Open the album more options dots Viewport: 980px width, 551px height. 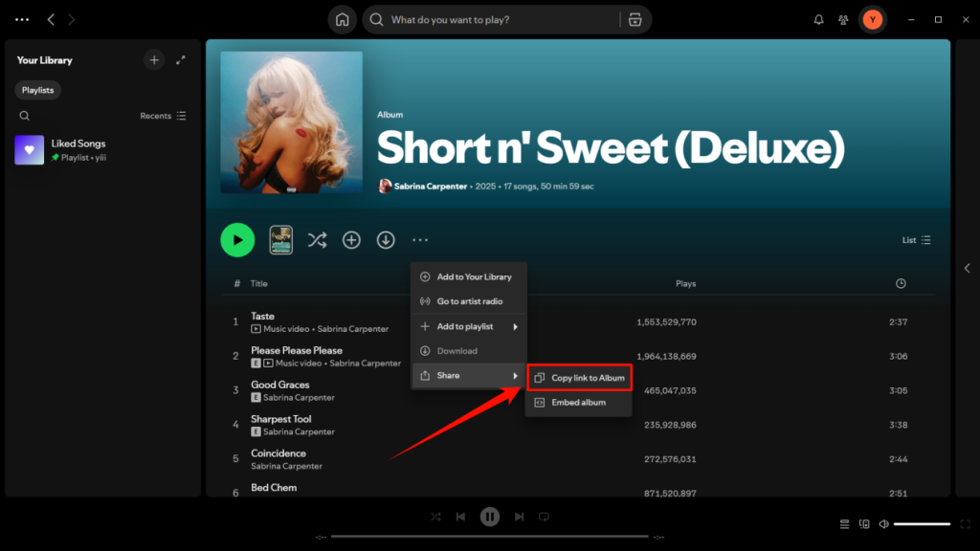point(420,240)
